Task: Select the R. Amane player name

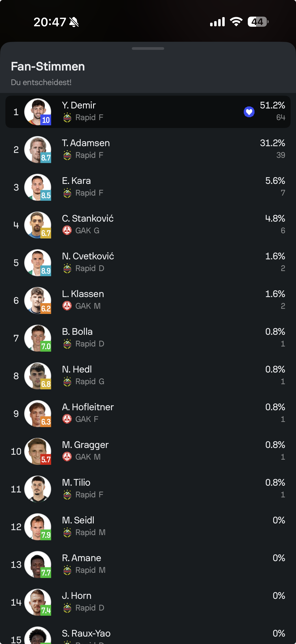Action: point(82,558)
